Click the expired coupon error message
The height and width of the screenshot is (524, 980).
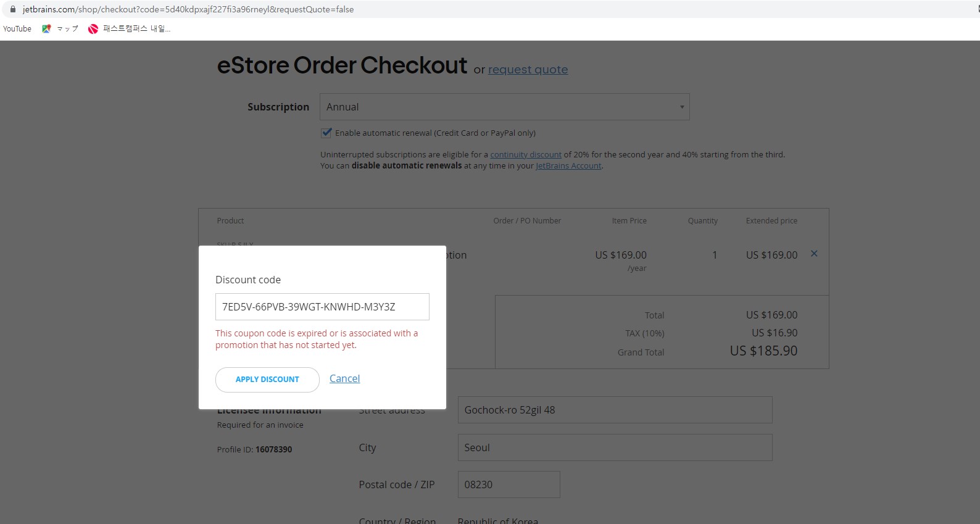tap(317, 339)
